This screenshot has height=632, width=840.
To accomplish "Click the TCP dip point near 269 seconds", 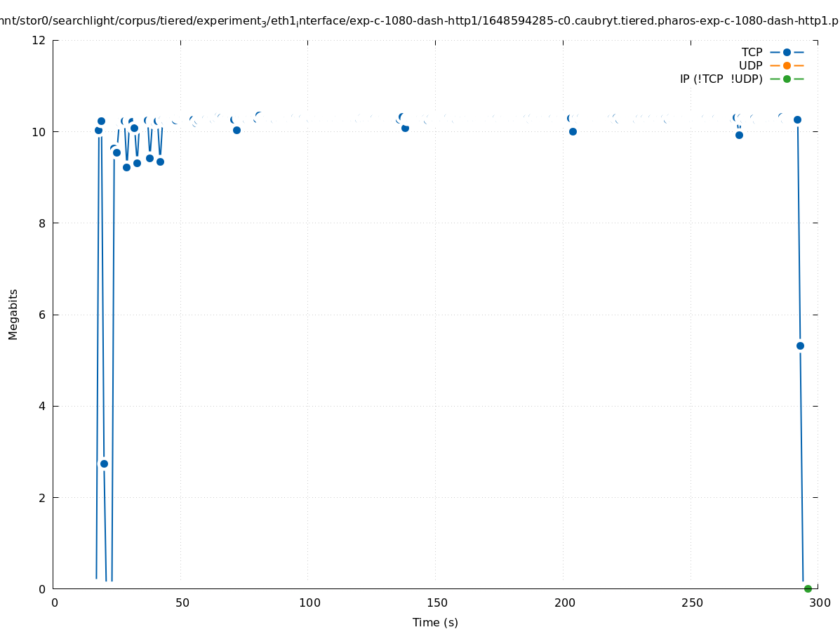I will click(739, 135).
